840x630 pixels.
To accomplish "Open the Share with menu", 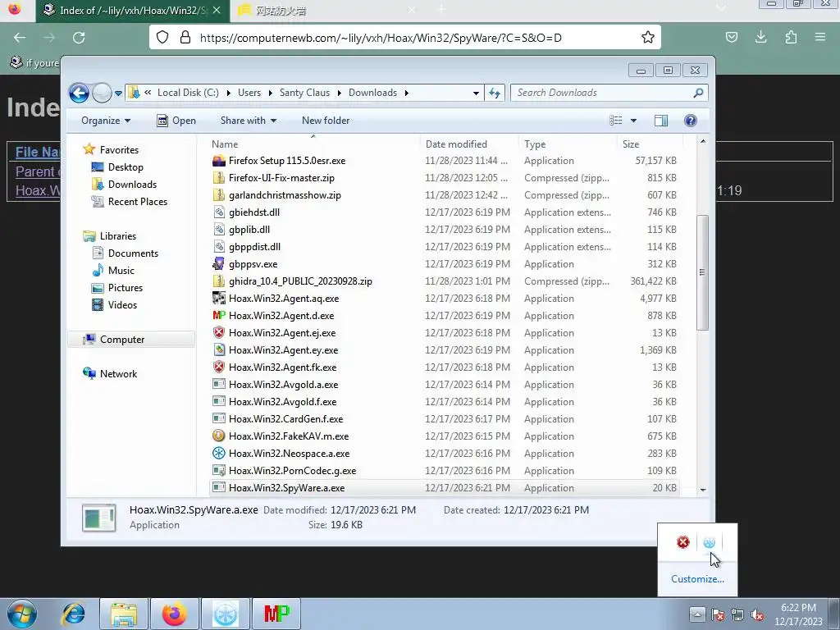I will click(x=248, y=121).
